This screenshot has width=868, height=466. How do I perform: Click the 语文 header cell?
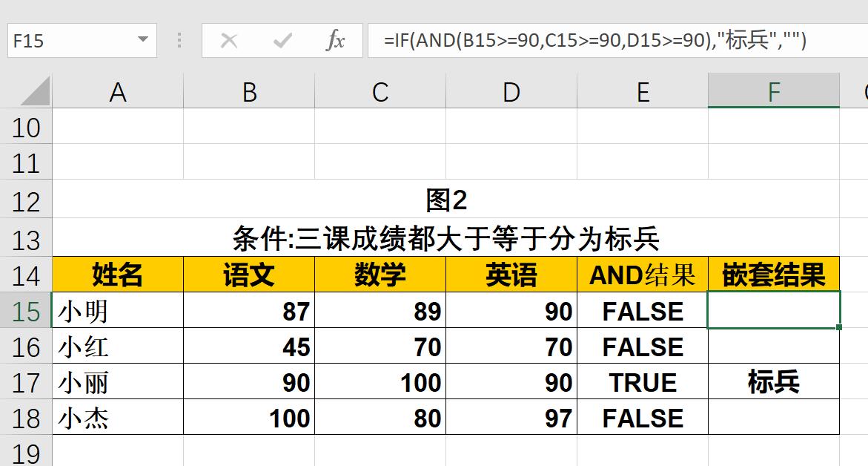click(x=249, y=275)
